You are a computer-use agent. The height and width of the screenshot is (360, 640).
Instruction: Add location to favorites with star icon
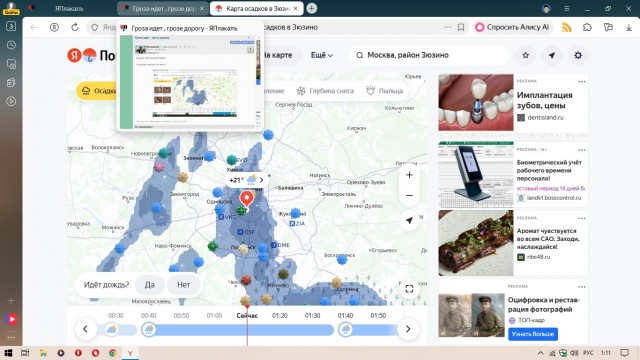(526, 55)
